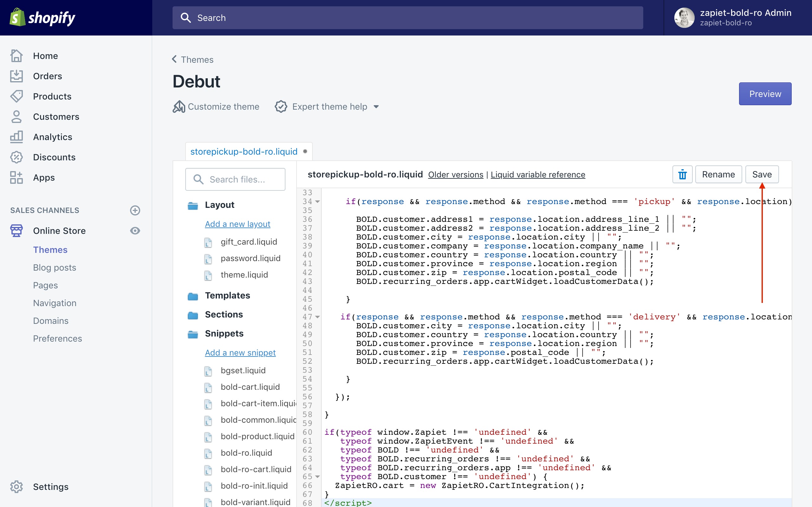Click the Orders inbox icon
The image size is (812, 507).
pos(16,76)
